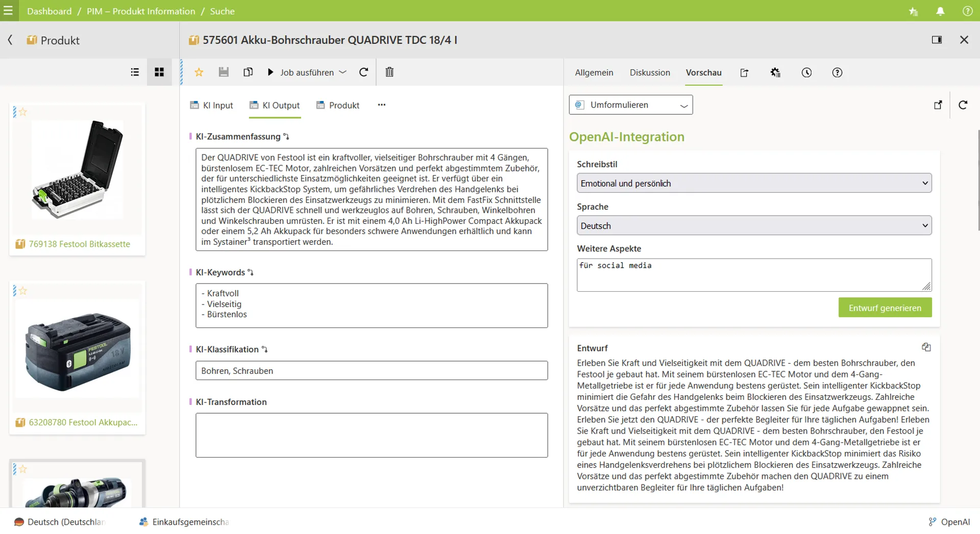Click into the KI-Zusammenfassung text box
The width and height of the screenshot is (980, 534).
coord(372,199)
